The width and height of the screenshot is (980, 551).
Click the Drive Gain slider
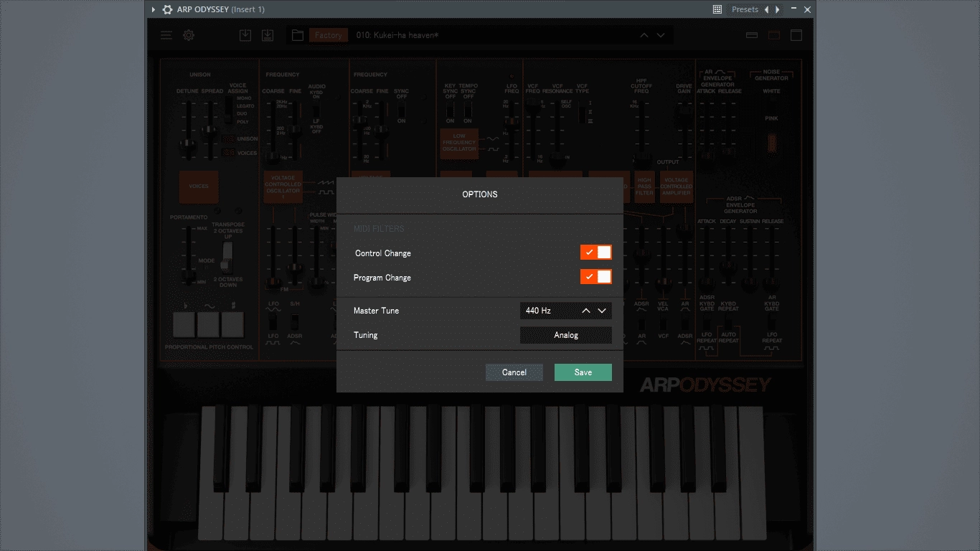[x=684, y=112]
